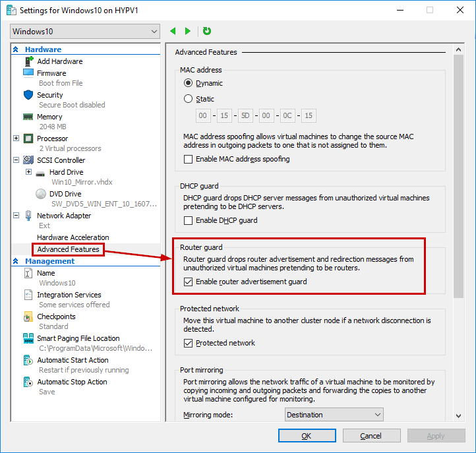Uncheck Enable router advertisement guard
Image resolution: width=476 pixels, height=453 pixels.
[188, 282]
